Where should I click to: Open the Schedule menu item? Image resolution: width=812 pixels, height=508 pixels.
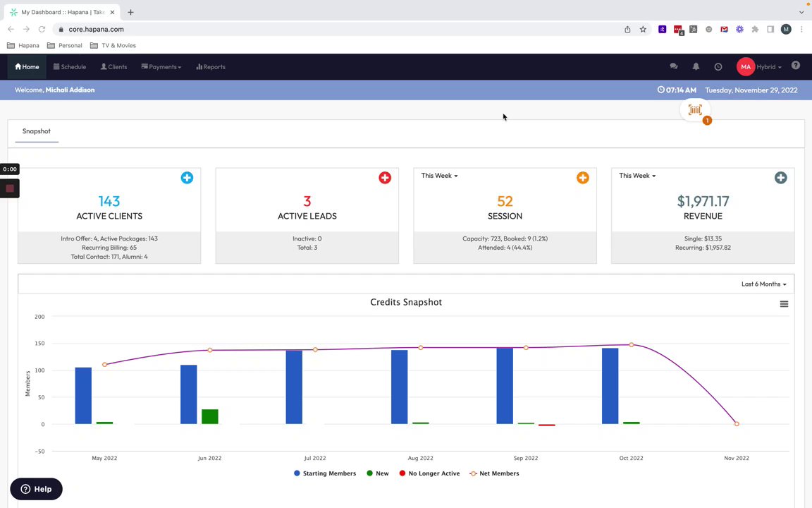click(x=69, y=67)
